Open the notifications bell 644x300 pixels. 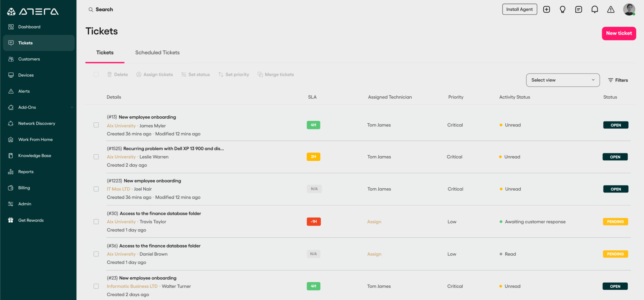pos(594,9)
